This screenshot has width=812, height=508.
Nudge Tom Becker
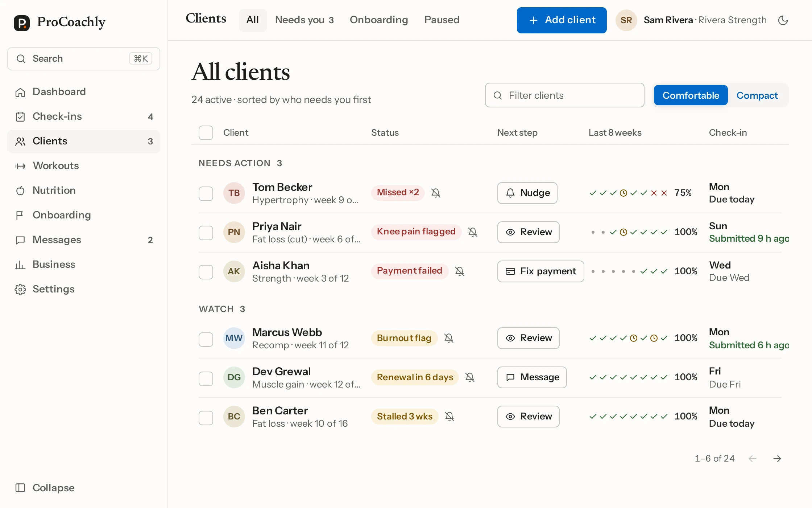(527, 193)
